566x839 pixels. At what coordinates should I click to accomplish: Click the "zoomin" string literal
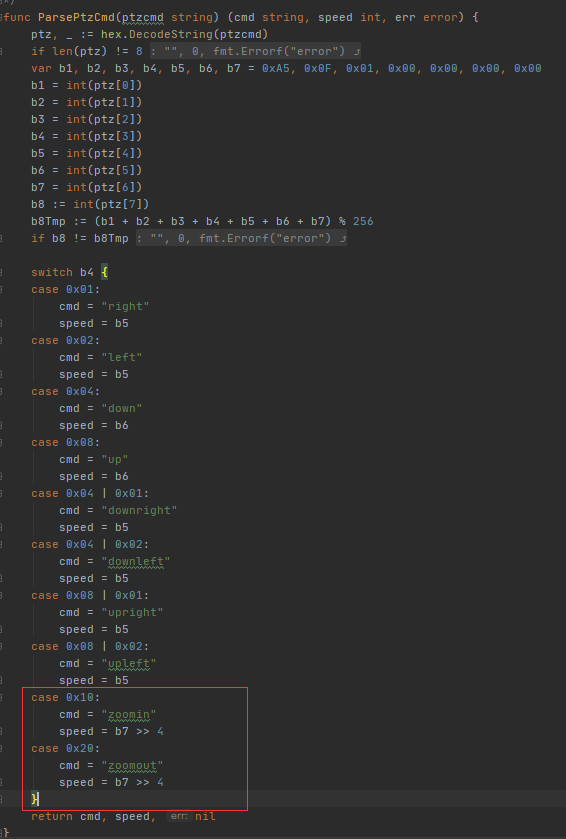click(x=129, y=714)
